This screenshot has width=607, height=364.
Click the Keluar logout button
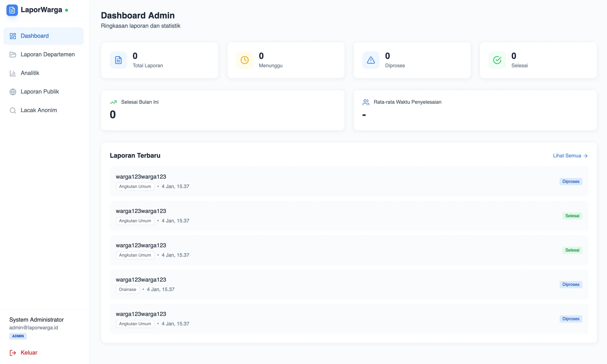29,353
